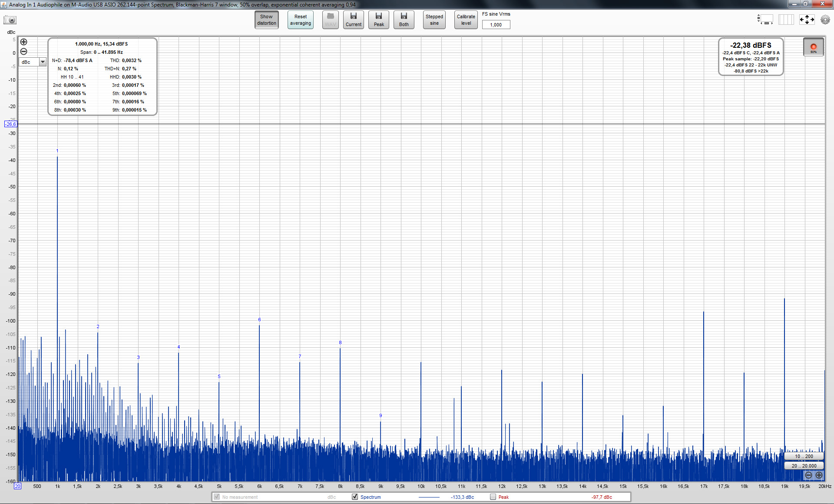834x504 pixels.
Task: Save the Current spectrum
Action: coord(354,20)
